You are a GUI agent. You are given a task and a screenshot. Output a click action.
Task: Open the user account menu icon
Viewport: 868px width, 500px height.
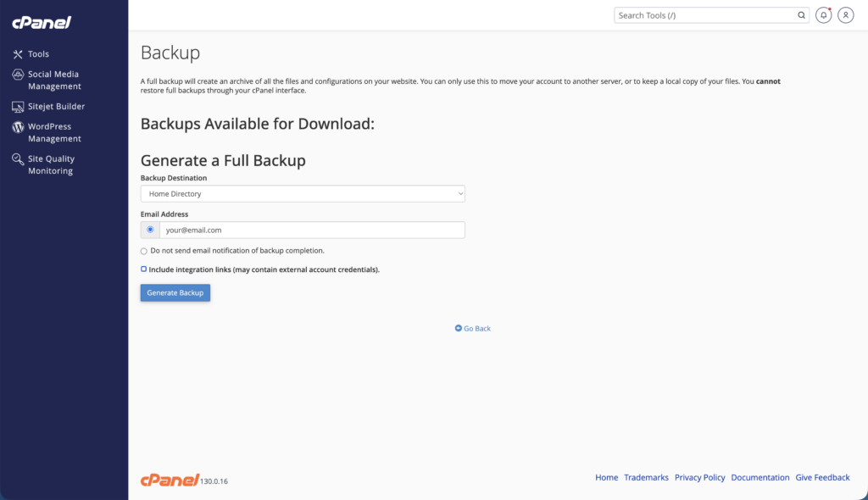845,15
